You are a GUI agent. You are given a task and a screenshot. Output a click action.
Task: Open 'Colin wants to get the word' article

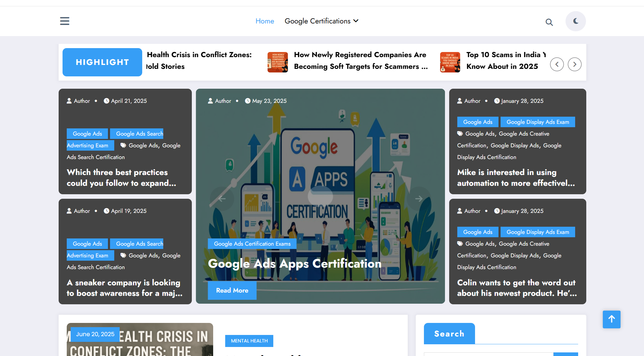coord(517,288)
